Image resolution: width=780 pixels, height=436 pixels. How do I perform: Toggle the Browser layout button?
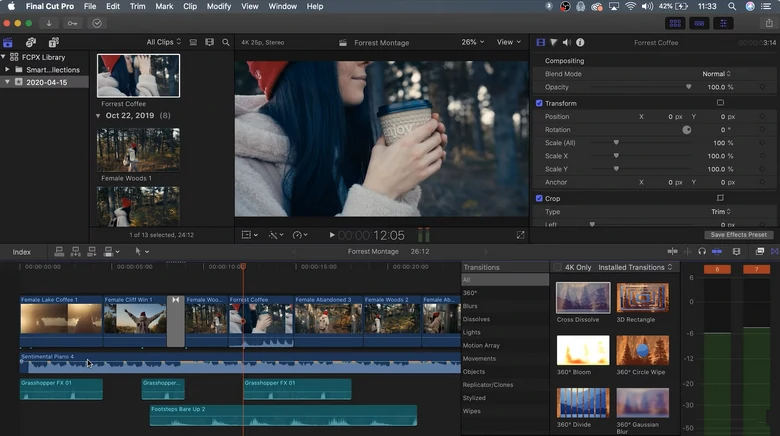[x=675, y=23]
